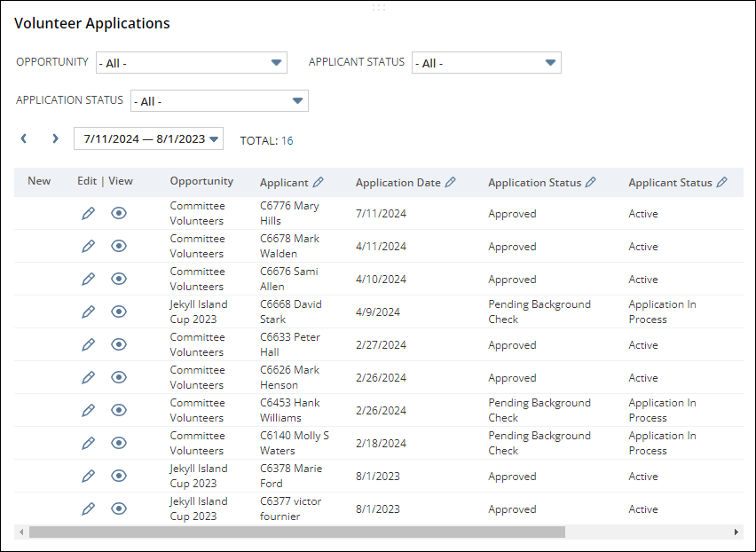This screenshot has height=552, width=756.
Task: View the C6633 Peter Hall application
Action: coord(119,344)
